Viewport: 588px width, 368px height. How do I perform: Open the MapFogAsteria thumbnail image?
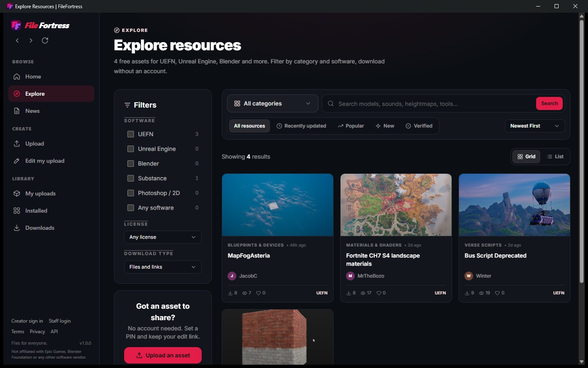click(278, 205)
